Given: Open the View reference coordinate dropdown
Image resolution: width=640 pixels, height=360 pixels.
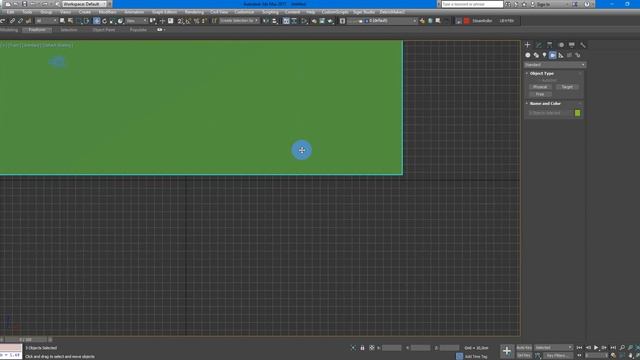Looking at the screenshot, I should [x=136, y=20].
